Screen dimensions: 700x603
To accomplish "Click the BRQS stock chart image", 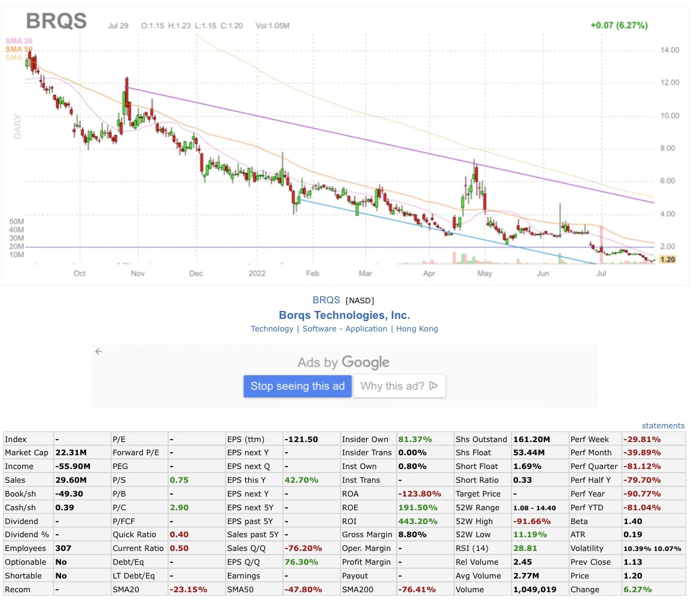I will pos(344,147).
